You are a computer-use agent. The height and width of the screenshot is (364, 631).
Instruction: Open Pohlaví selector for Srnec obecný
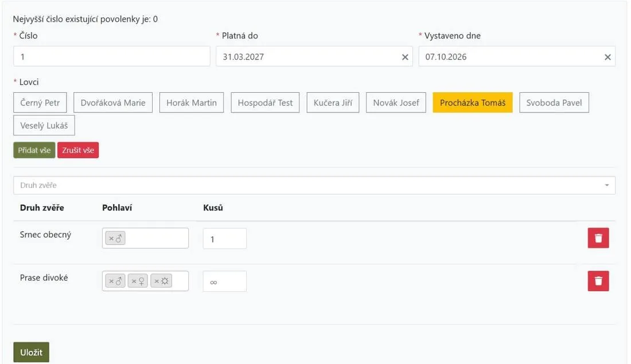click(x=145, y=238)
